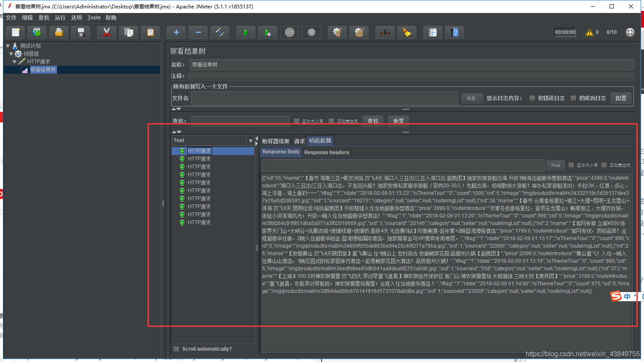Open the Tools menu
644x362 pixels.
[x=94, y=18]
